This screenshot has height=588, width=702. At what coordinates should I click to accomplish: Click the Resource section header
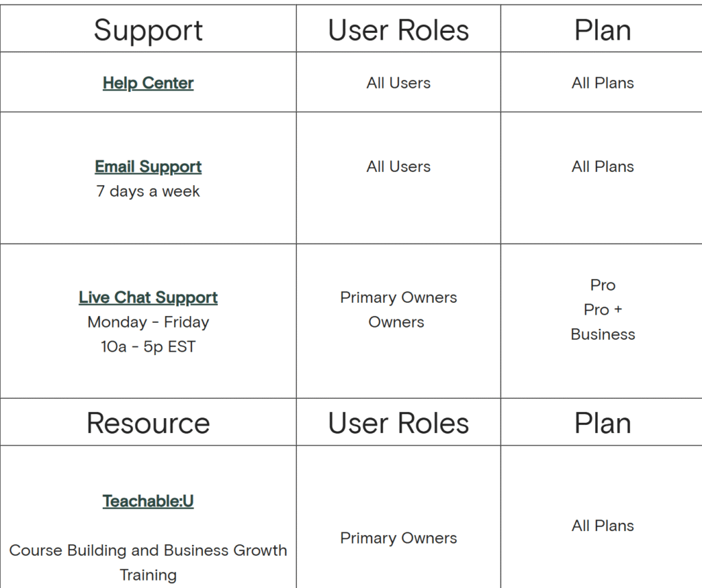[148, 423]
